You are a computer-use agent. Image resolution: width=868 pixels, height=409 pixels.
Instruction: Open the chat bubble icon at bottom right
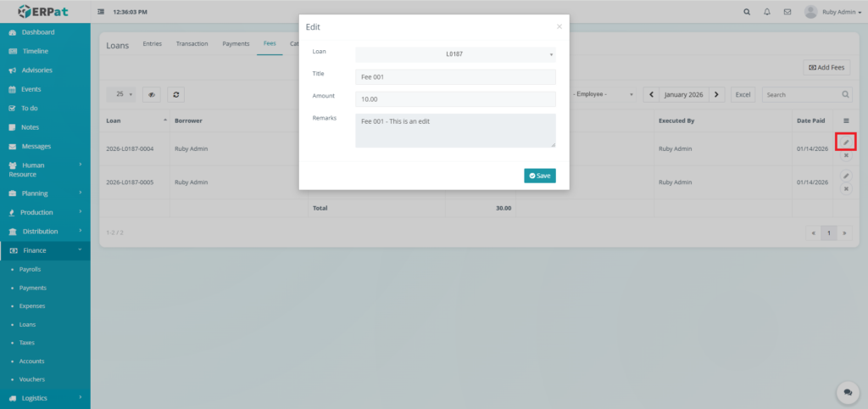click(x=848, y=392)
